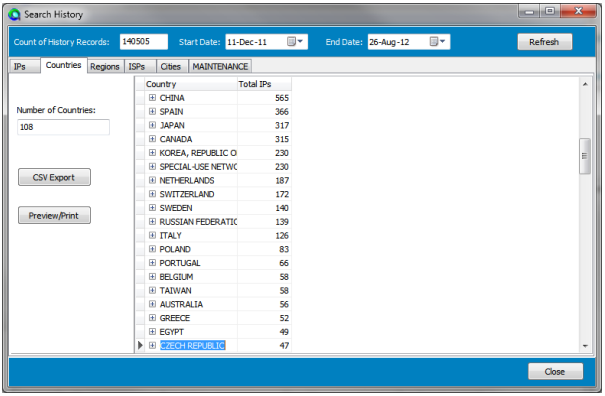Screen dimensions: 605x396
Task: Expand the JAPAN country row
Action: pos(152,125)
